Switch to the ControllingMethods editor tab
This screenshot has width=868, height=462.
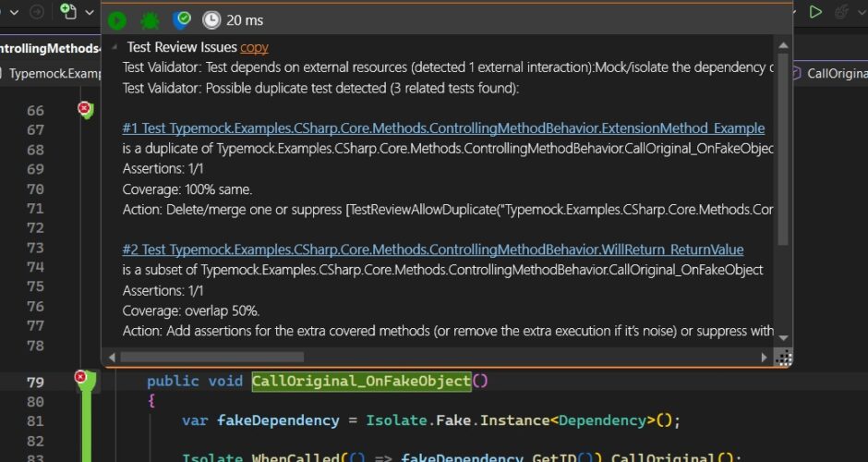point(50,48)
